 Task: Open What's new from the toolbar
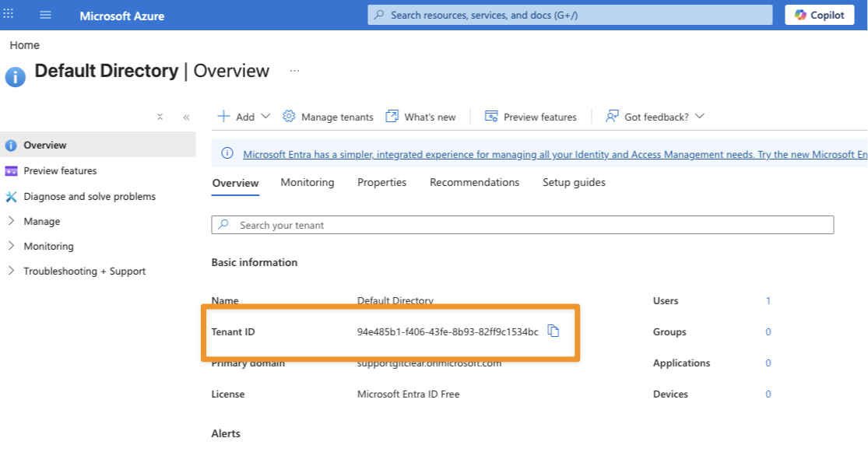pos(421,117)
